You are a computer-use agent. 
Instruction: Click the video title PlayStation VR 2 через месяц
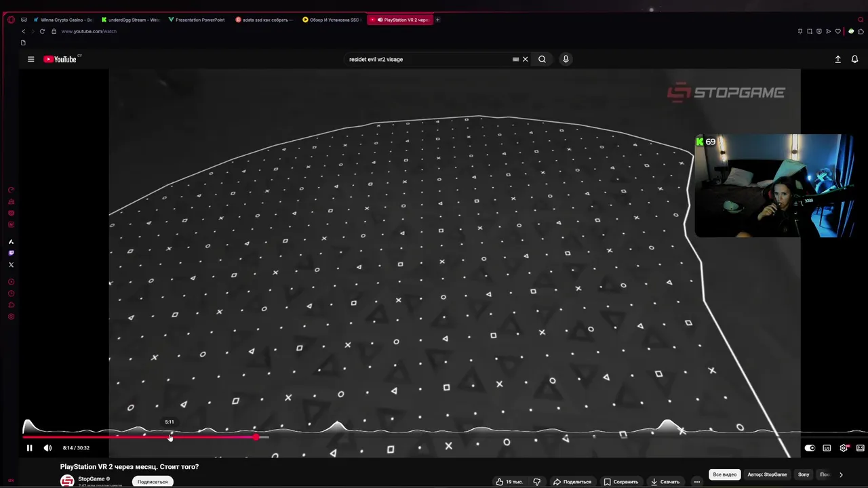[x=130, y=466]
